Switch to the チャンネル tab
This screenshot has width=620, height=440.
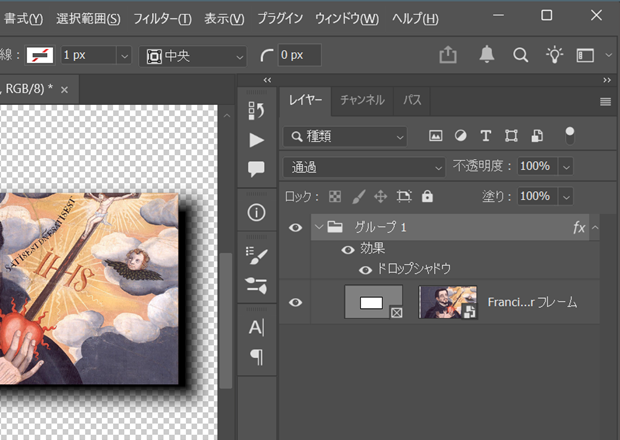coord(362,100)
